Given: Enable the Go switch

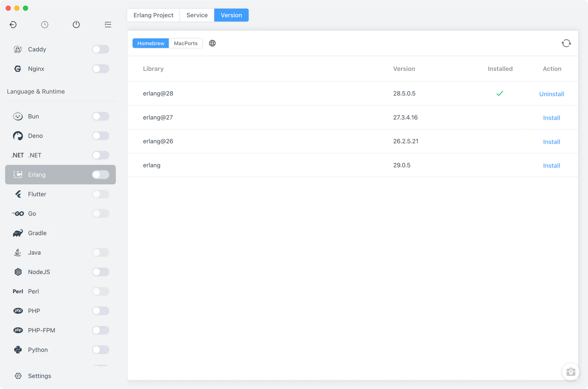Looking at the screenshot, I should click(x=100, y=213).
